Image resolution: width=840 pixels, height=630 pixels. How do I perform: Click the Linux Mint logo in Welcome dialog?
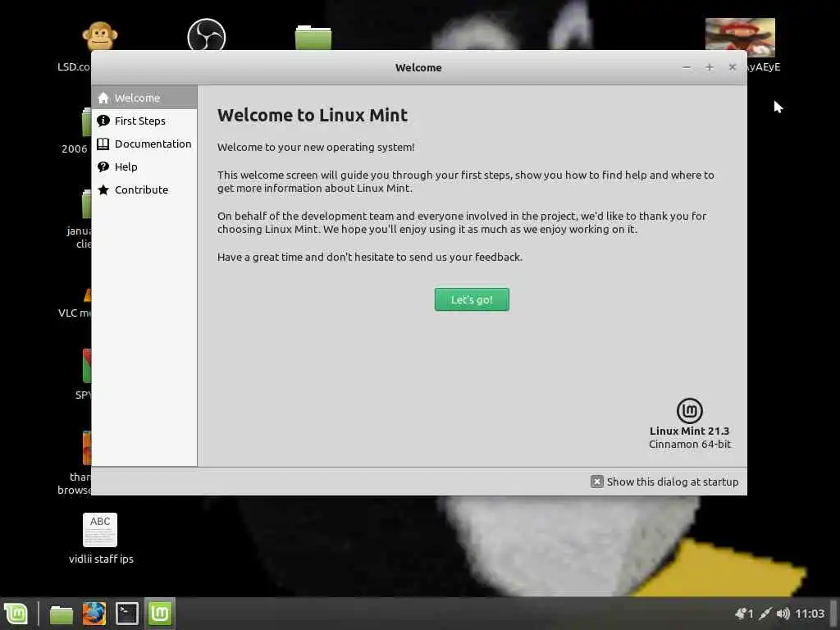(689, 411)
